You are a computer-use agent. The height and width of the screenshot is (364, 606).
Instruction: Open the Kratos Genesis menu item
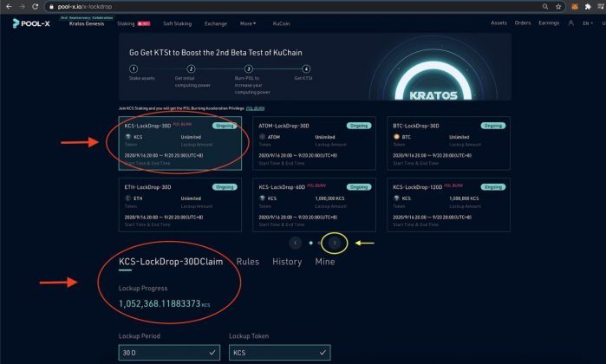tap(87, 23)
